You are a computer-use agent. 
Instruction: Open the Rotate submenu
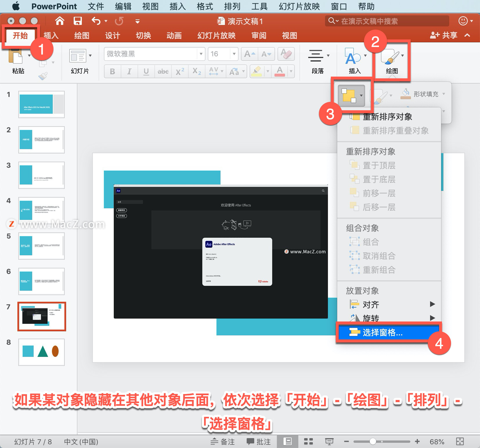pos(389,318)
